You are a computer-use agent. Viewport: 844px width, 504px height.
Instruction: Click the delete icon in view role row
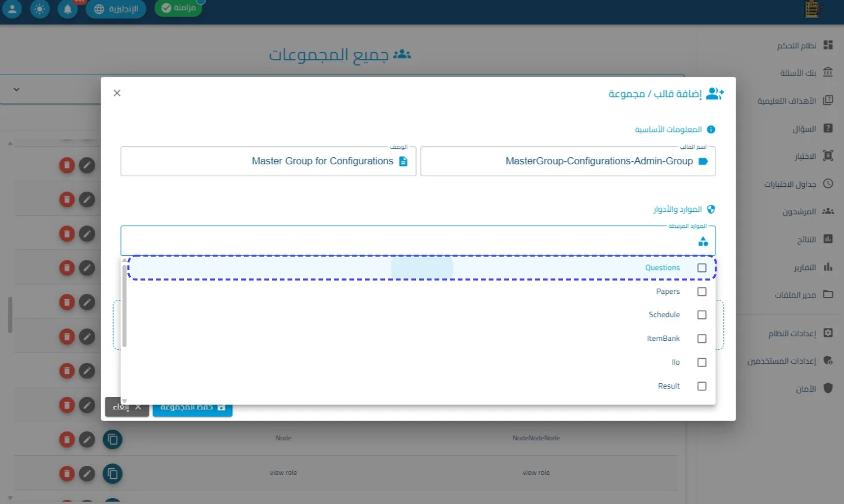(67, 474)
